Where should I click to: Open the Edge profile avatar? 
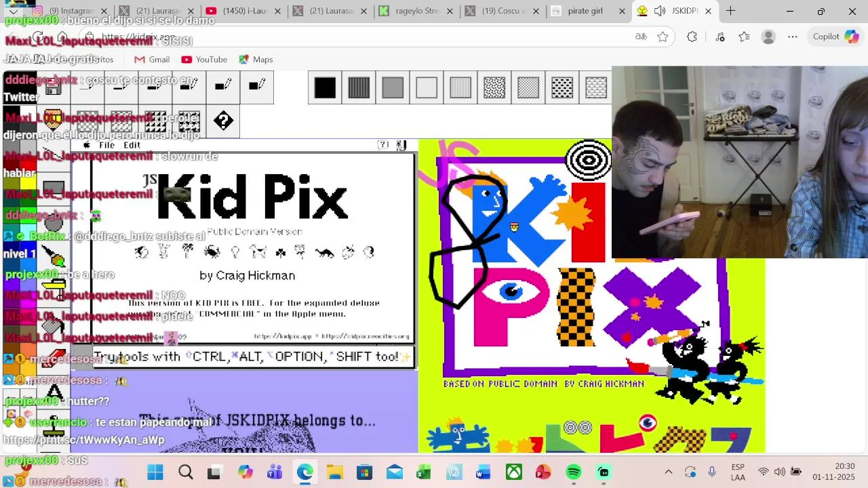tap(768, 37)
